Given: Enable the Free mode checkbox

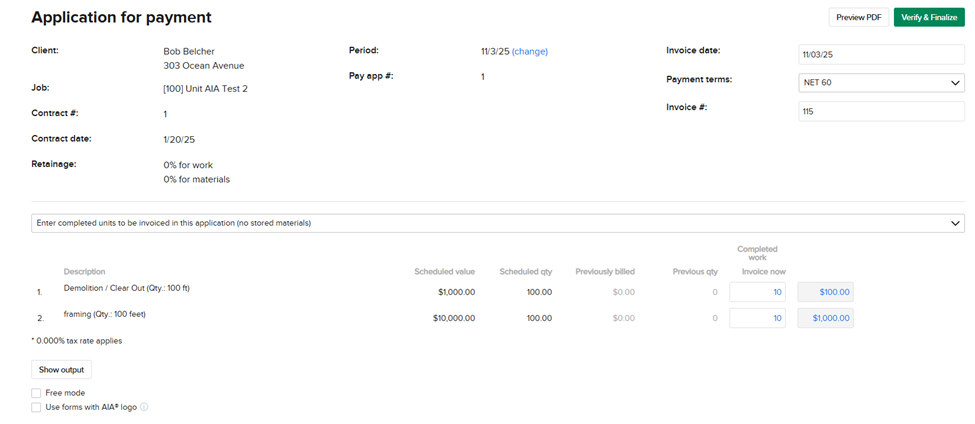Looking at the screenshot, I should click(36, 393).
